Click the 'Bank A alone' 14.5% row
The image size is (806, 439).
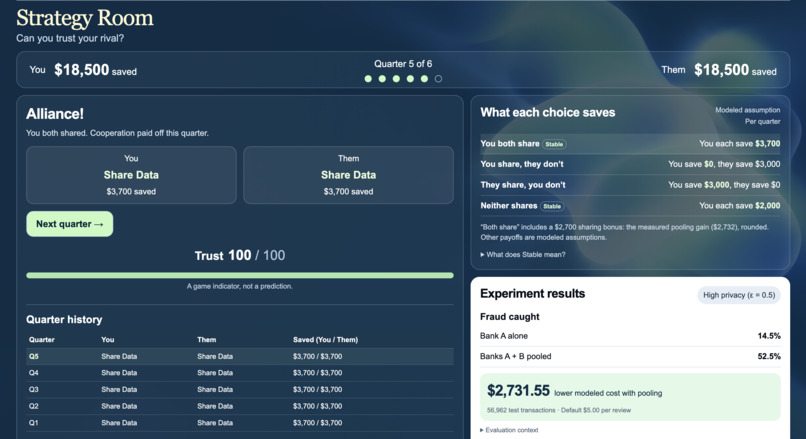(630, 336)
